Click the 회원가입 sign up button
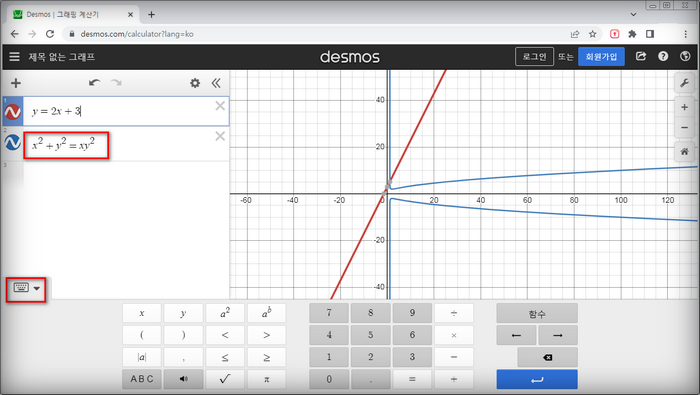This screenshot has width=700, height=395. (x=601, y=57)
